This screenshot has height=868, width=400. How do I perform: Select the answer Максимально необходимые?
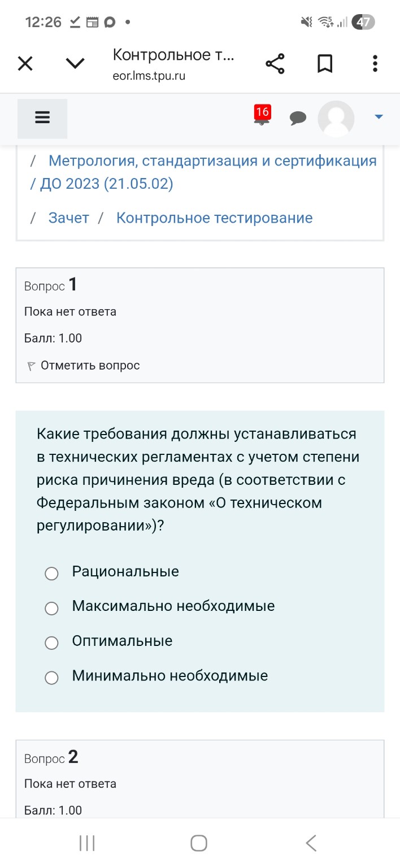click(x=51, y=608)
